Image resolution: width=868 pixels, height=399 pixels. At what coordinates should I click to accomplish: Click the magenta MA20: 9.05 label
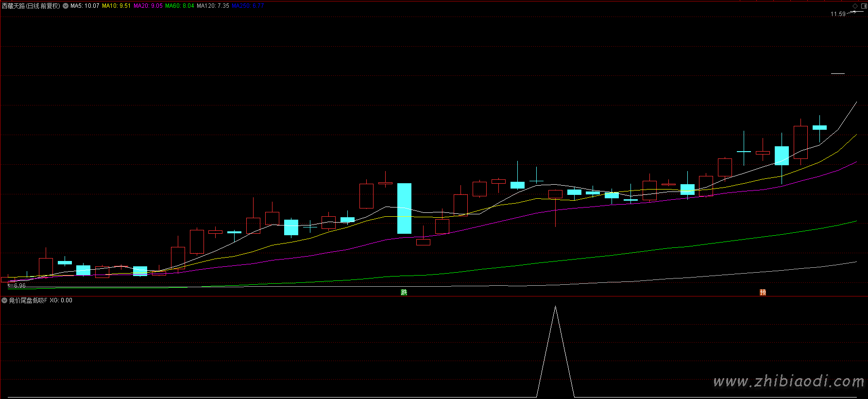[x=148, y=6]
